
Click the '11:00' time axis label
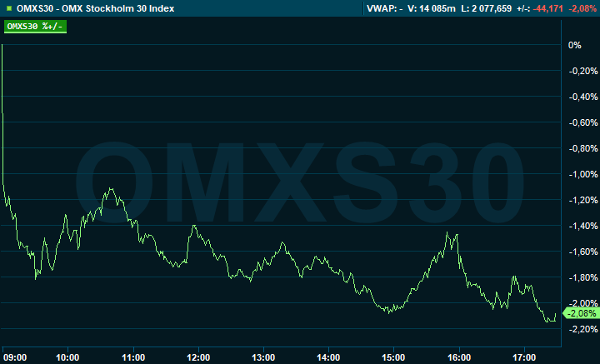(133, 357)
